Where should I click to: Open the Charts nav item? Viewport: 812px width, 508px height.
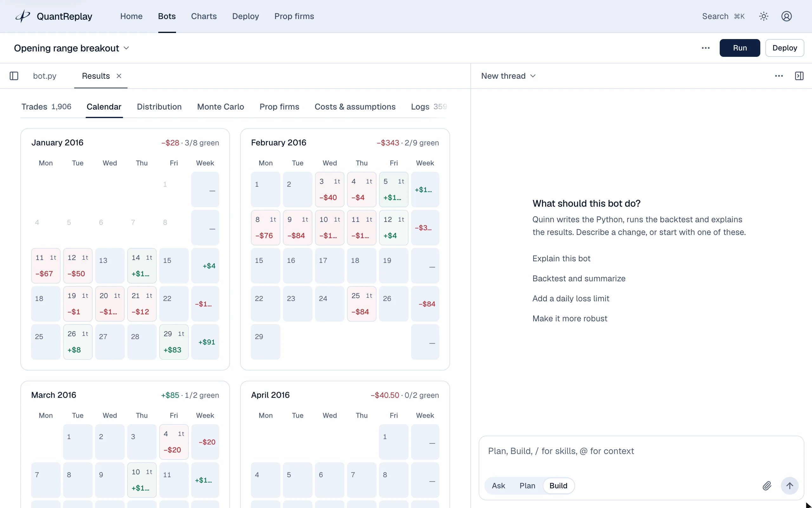(204, 16)
